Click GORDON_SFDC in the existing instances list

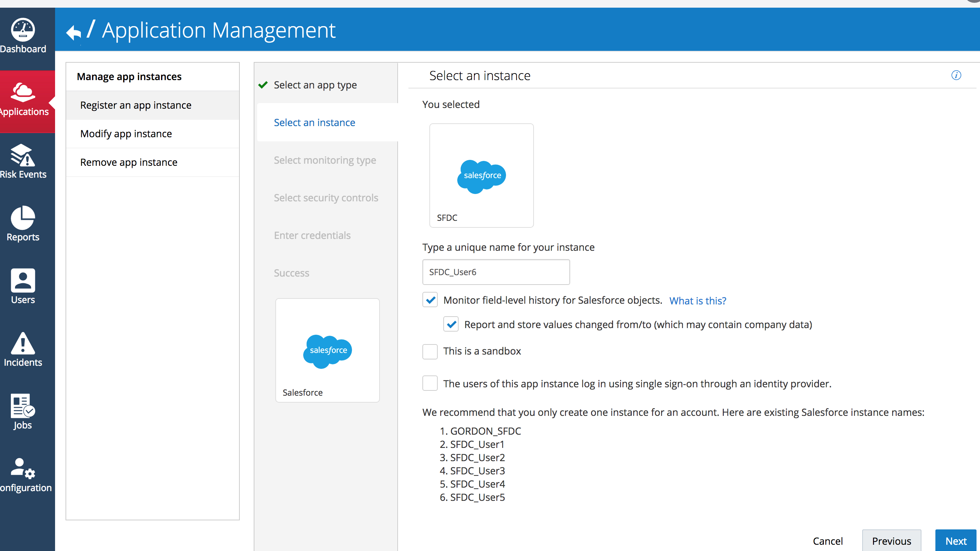pos(485,431)
